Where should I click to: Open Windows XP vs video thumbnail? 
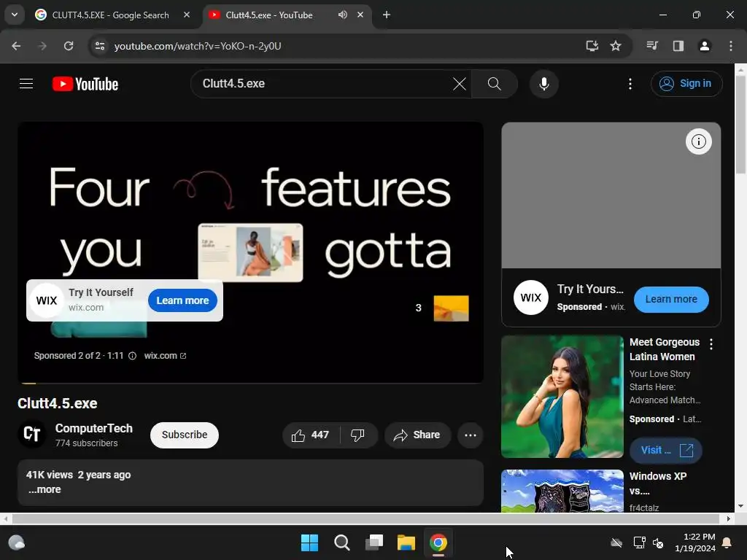click(562, 491)
